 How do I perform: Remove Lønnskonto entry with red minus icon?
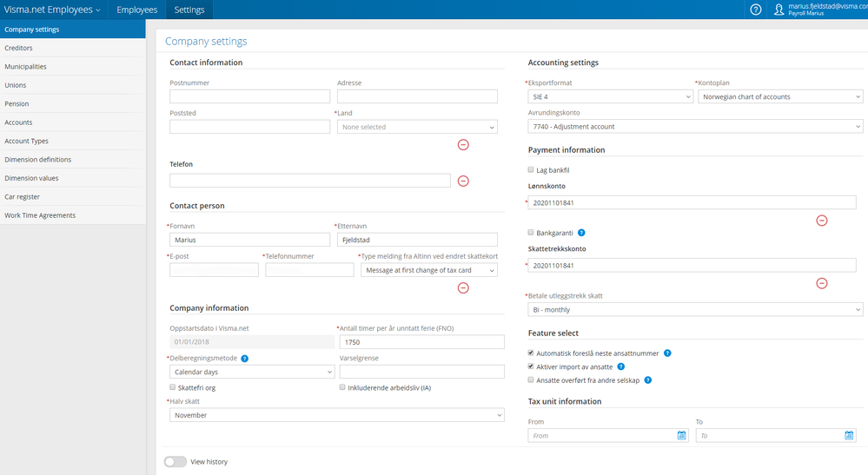tap(822, 221)
